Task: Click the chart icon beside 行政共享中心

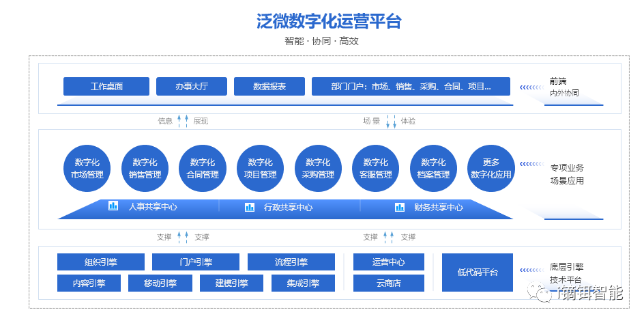Action: click(250, 207)
